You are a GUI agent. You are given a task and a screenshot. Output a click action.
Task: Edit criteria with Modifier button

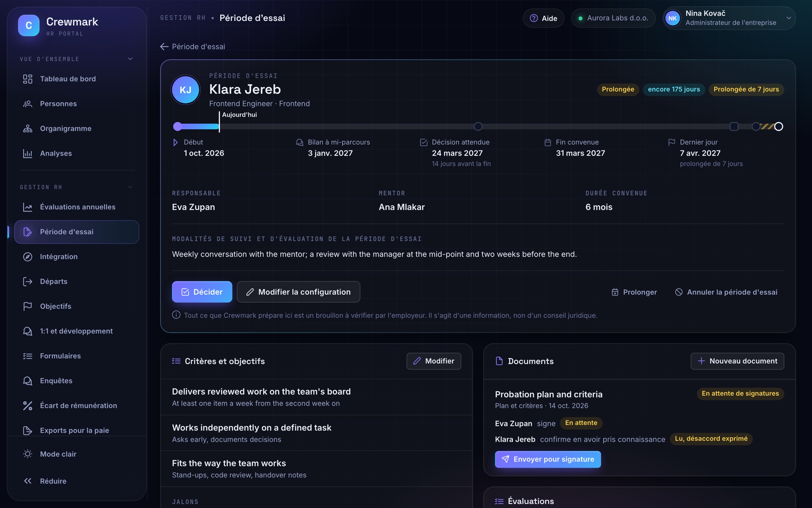(x=434, y=361)
